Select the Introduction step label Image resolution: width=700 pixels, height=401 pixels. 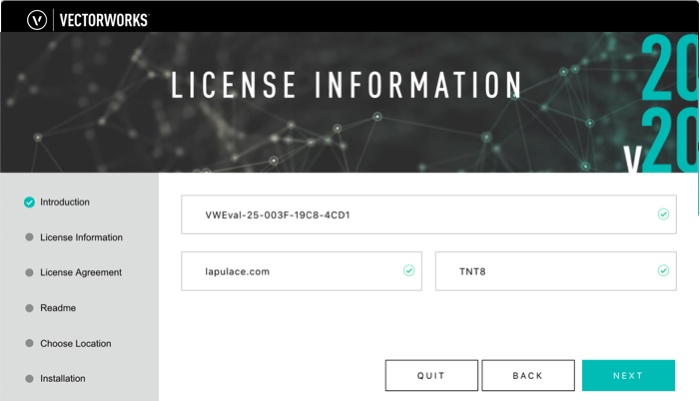[x=65, y=202]
